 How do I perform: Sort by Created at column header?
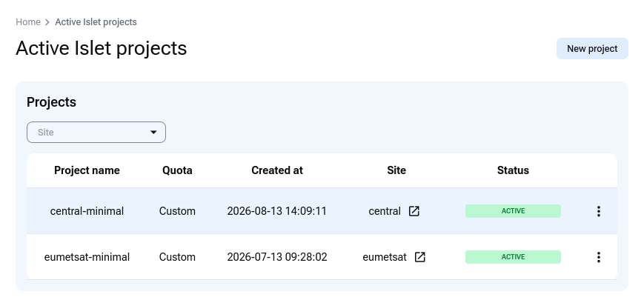[x=277, y=170]
